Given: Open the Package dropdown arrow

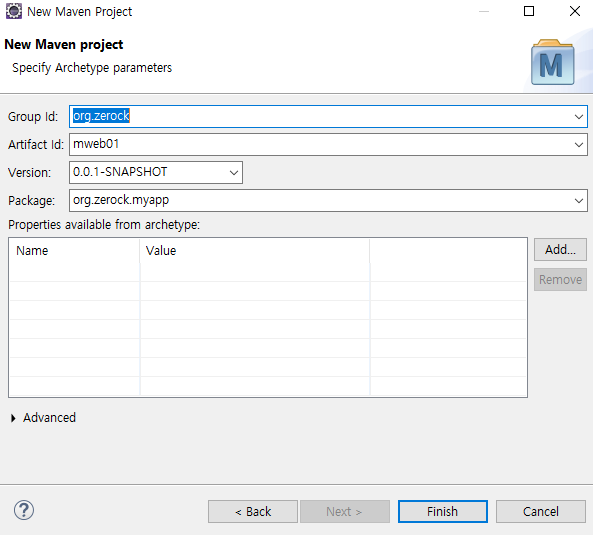Looking at the screenshot, I should [579, 200].
